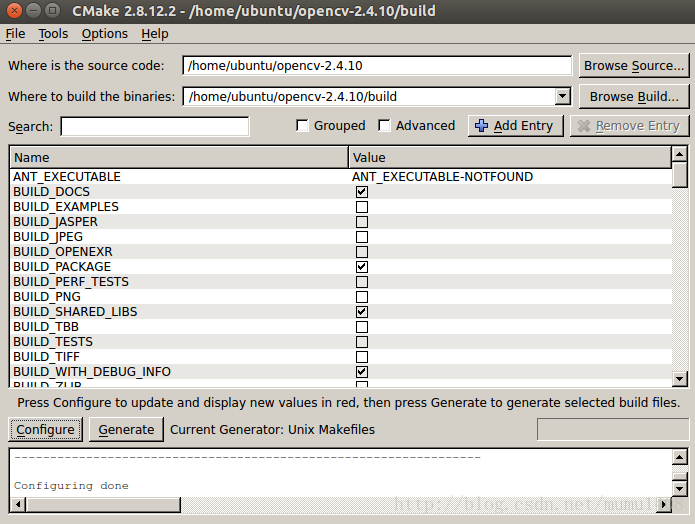This screenshot has height=524, width=695.
Task: Check the BUILD_JASPER checkbox
Action: pyautogui.click(x=362, y=222)
